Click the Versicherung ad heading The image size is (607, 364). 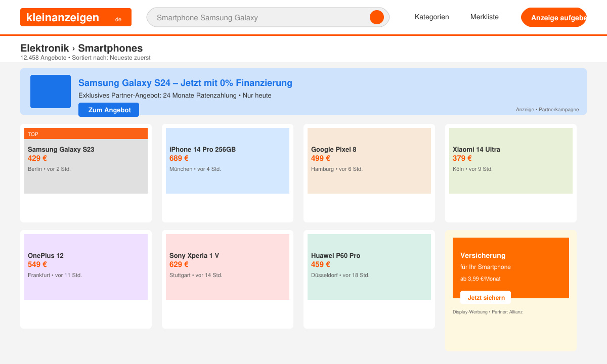point(483,256)
